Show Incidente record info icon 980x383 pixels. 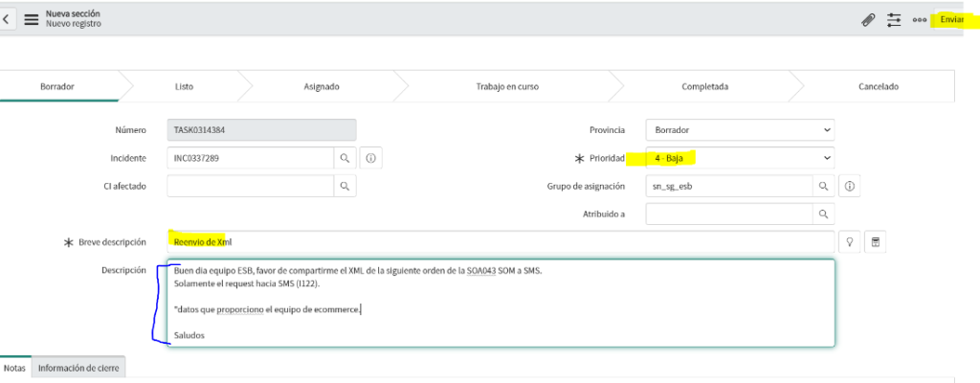(370, 158)
